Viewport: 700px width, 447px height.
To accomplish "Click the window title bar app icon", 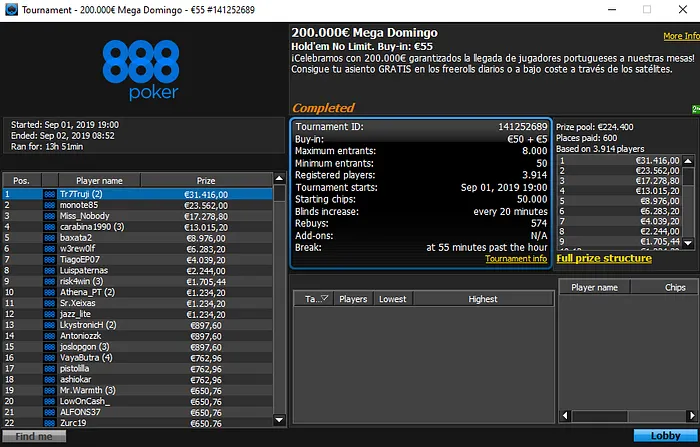I will point(11,9).
